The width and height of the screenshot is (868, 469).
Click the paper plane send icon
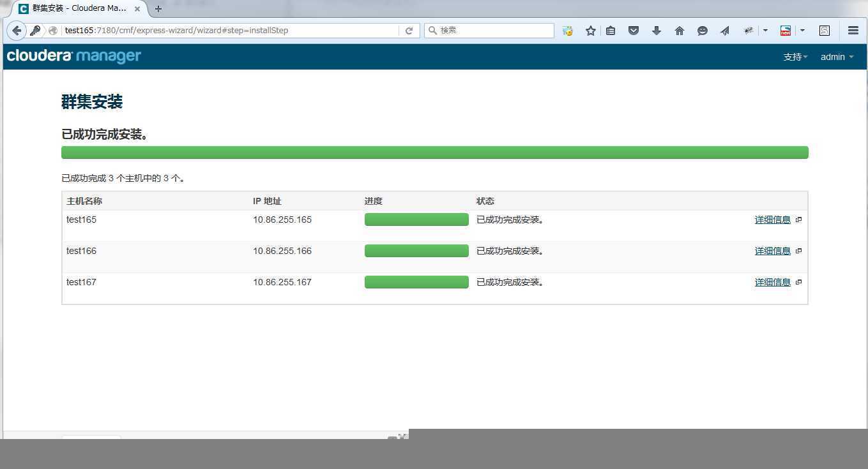pos(725,30)
